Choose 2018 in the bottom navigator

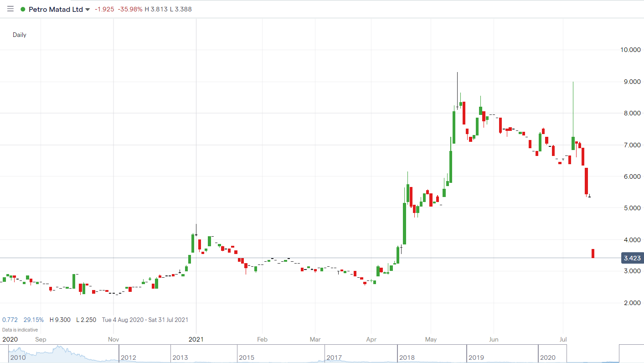tap(407, 358)
